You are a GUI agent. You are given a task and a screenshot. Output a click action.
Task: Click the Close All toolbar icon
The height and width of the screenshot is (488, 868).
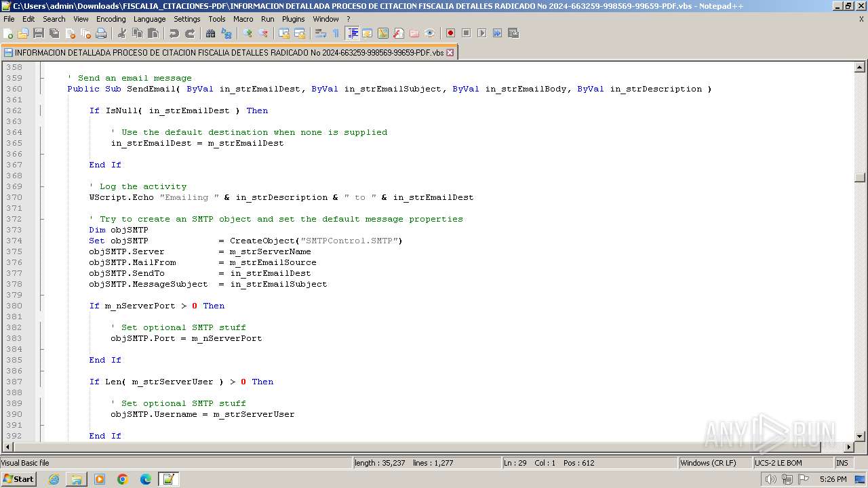point(85,33)
